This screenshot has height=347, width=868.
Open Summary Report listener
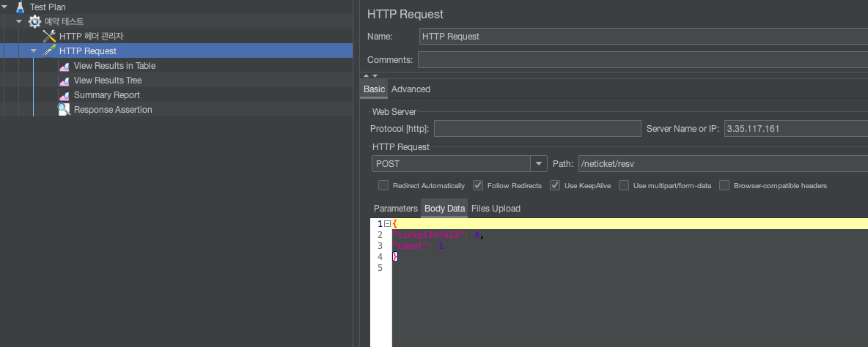[107, 95]
